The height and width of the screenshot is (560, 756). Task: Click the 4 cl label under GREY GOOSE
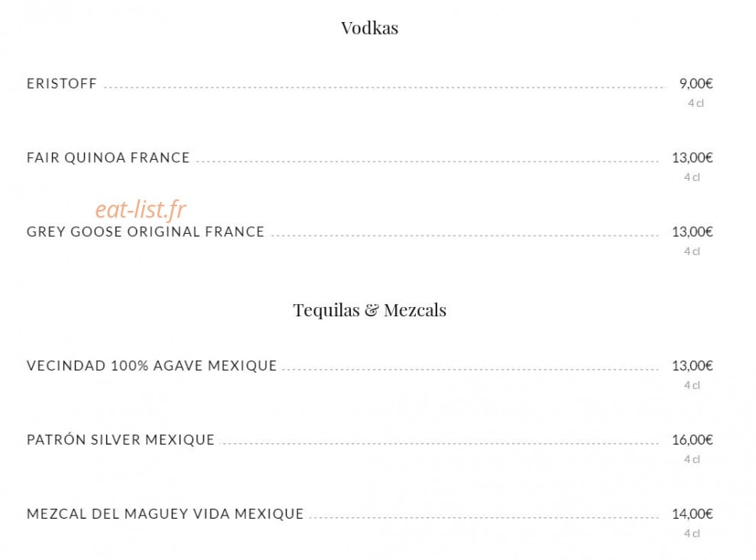(692, 251)
